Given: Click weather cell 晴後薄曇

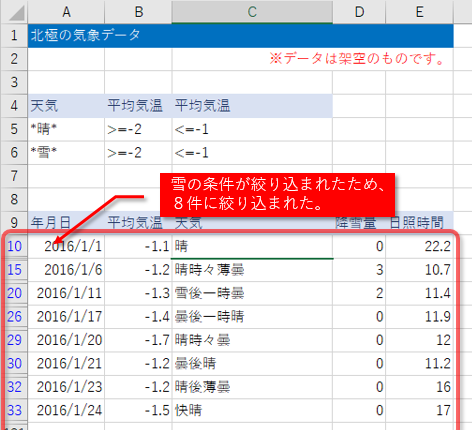Looking at the screenshot, I should [252, 387].
